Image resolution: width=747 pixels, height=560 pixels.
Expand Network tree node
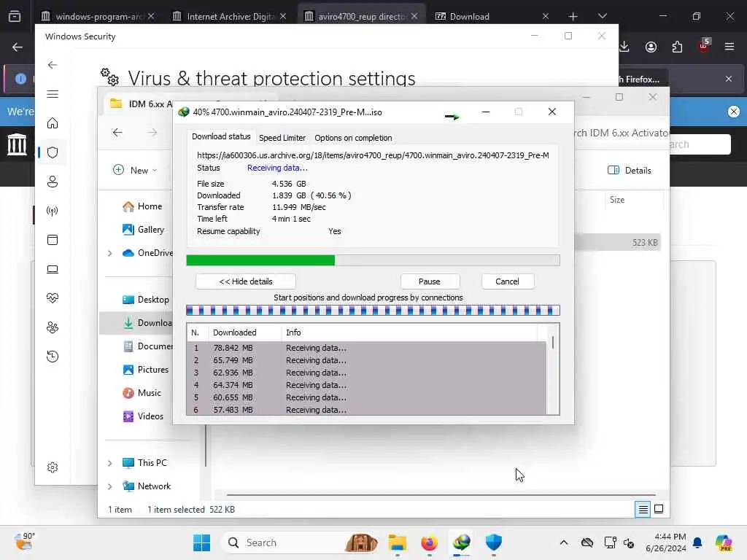click(110, 486)
